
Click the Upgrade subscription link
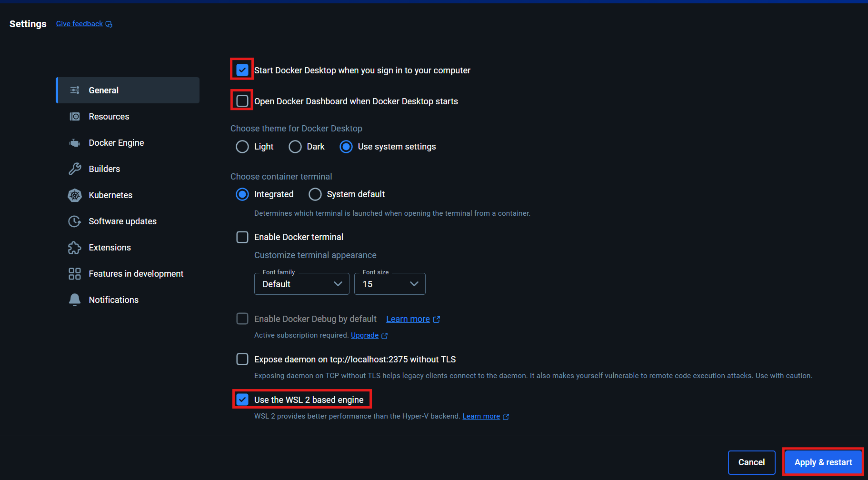coord(365,335)
